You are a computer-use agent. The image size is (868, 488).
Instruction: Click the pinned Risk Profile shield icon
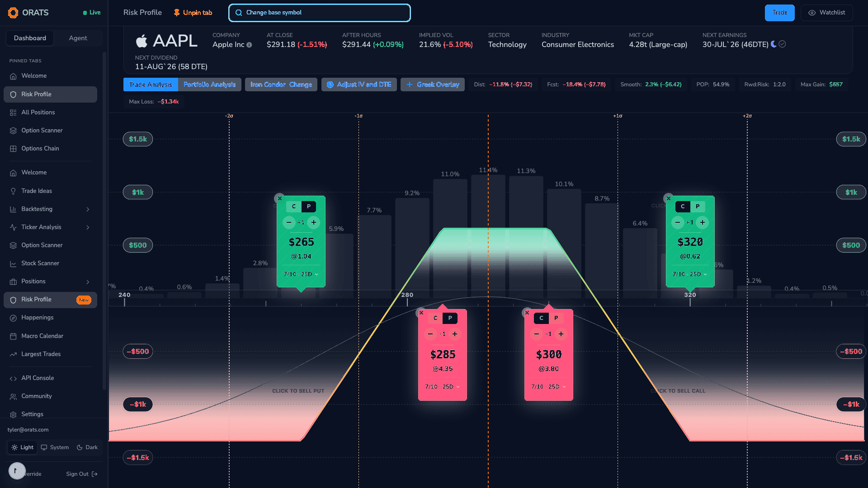13,94
